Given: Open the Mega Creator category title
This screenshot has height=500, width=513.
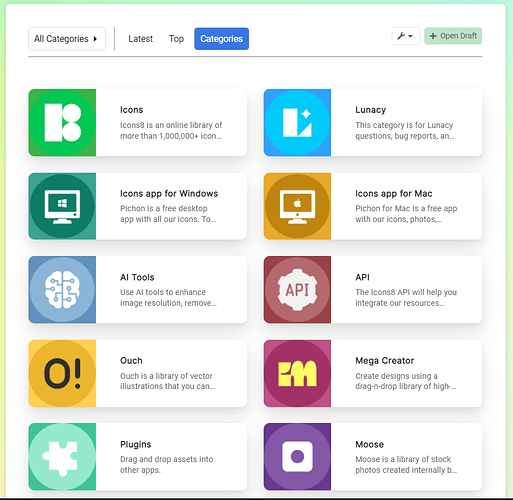Looking at the screenshot, I should [385, 361].
